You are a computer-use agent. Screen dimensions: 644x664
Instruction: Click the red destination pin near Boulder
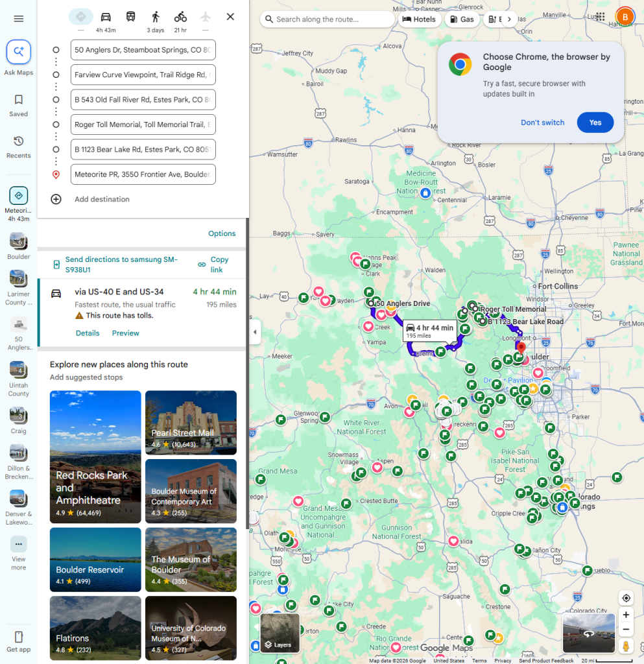coord(521,348)
